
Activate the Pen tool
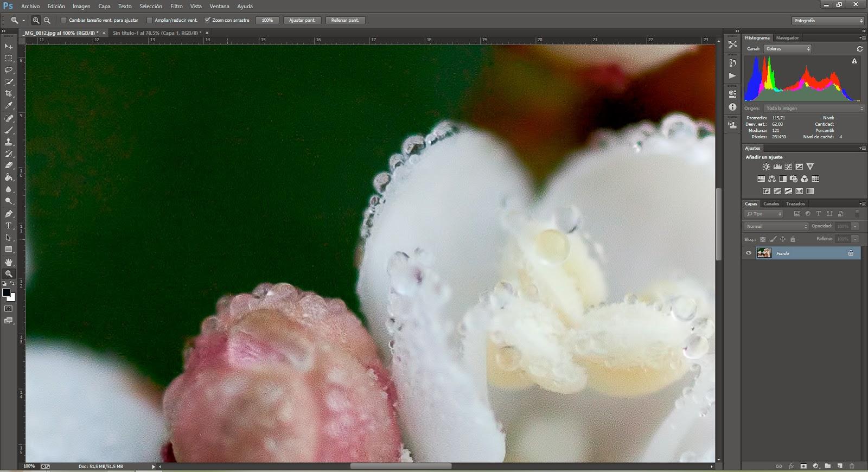click(9, 214)
